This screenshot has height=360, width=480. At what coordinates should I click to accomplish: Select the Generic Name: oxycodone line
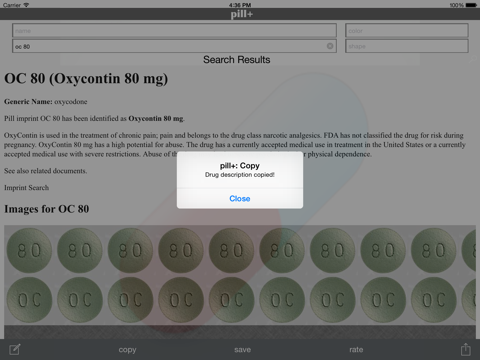coord(46,102)
